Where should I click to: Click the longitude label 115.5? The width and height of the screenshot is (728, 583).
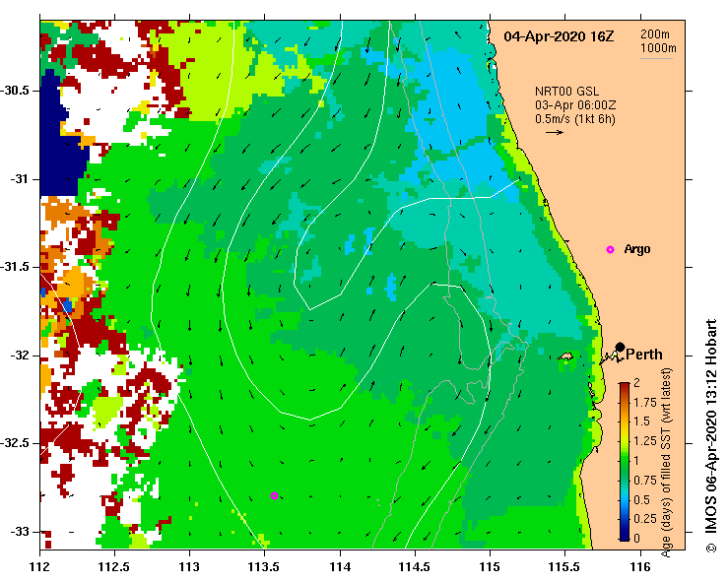point(565,567)
